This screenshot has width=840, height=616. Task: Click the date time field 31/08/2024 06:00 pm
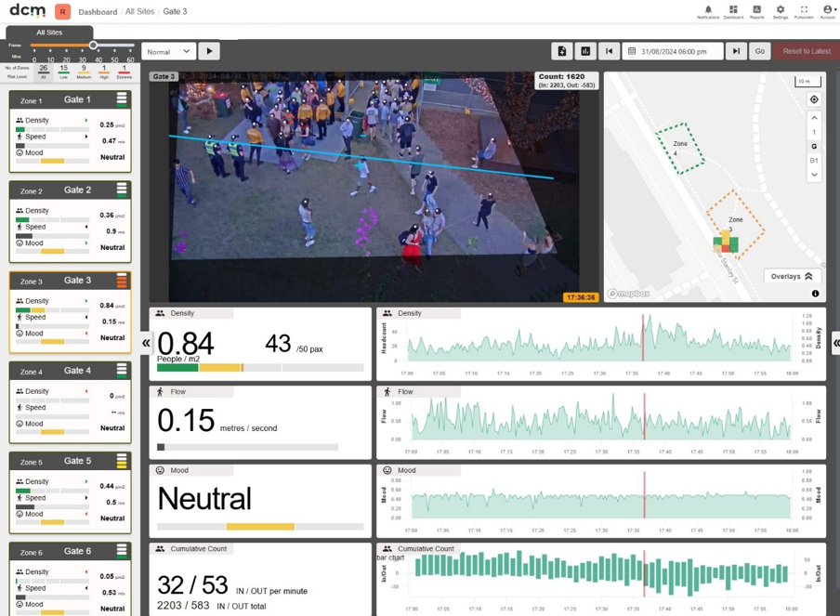[673, 51]
